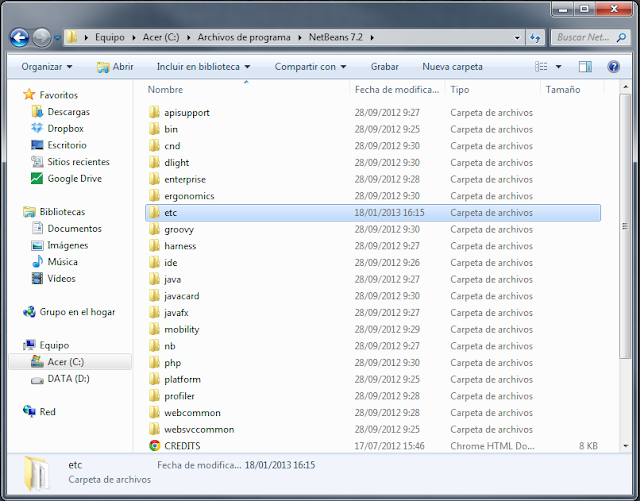Click Sitios recientes icon

(37, 162)
